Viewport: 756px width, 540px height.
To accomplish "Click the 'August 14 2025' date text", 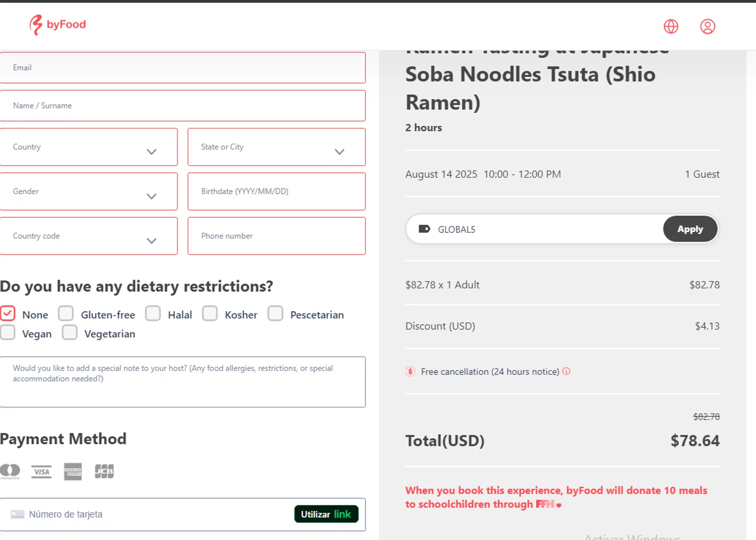I will [441, 174].
